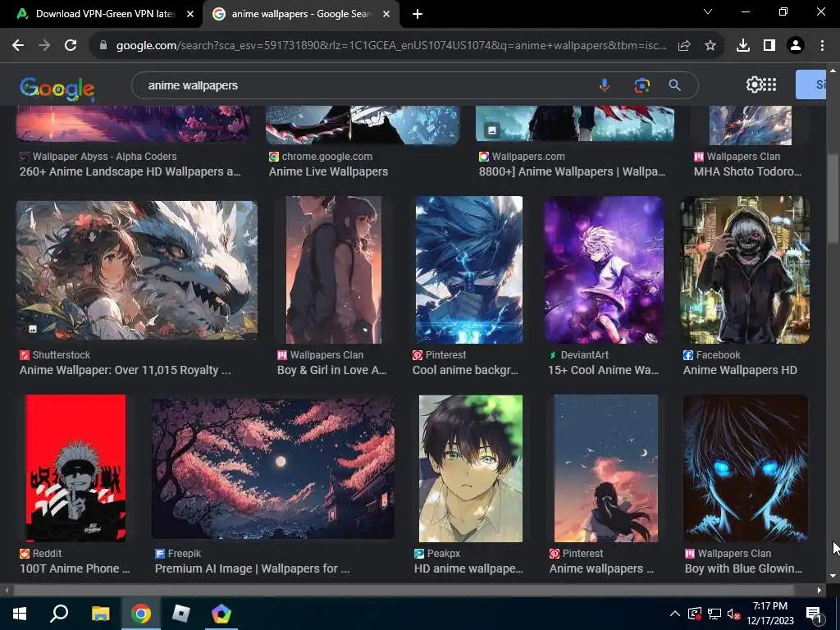Viewport: 840px width, 630px height.
Task: Open the Chrome profile avatar
Action: pyautogui.click(x=796, y=46)
